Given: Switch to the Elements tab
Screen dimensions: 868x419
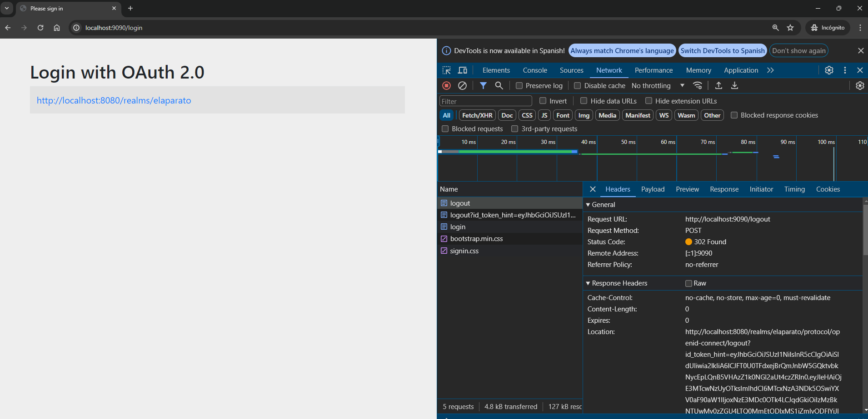Looking at the screenshot, I should click(x=496, y=70).
